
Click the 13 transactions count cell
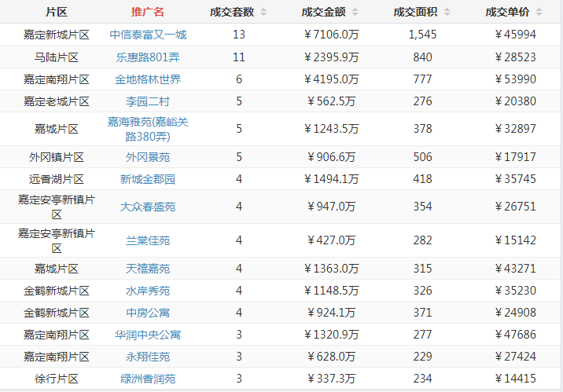click(239, 35)
